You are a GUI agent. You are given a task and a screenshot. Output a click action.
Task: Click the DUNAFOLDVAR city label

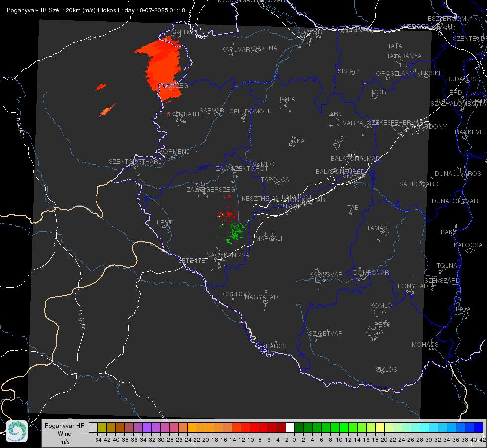[455, 201]
